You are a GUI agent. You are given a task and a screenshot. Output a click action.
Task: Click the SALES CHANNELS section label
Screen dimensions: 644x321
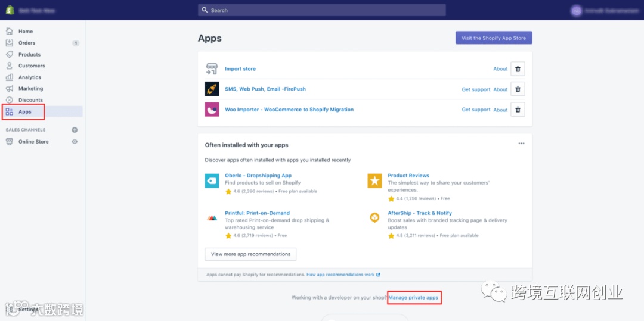coord(26,130)
